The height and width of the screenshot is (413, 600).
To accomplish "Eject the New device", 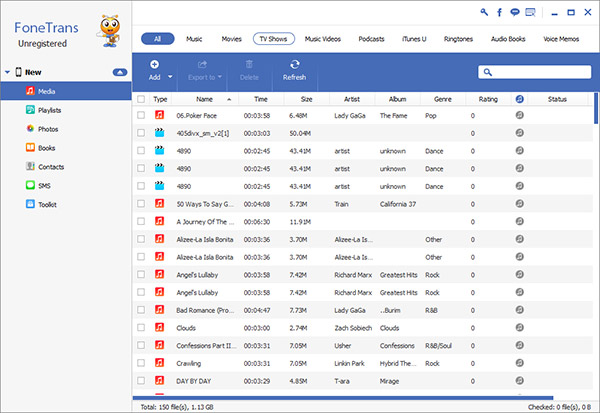I will pyautogui.click(x=119, y=72).
